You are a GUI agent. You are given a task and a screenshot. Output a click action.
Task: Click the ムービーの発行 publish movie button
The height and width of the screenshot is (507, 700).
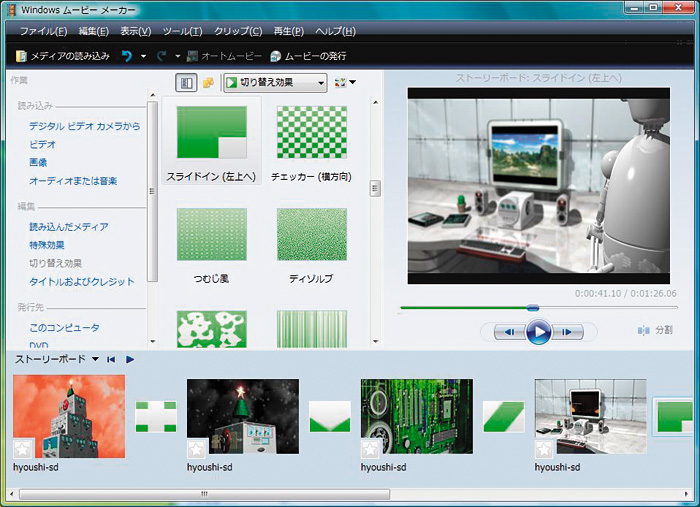coord(308,56)
